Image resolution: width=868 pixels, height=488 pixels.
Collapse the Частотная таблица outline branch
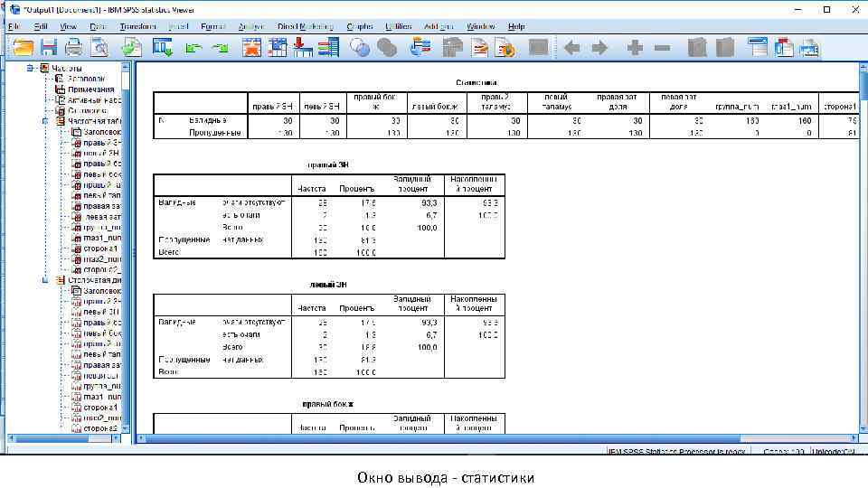pos(45,120)
